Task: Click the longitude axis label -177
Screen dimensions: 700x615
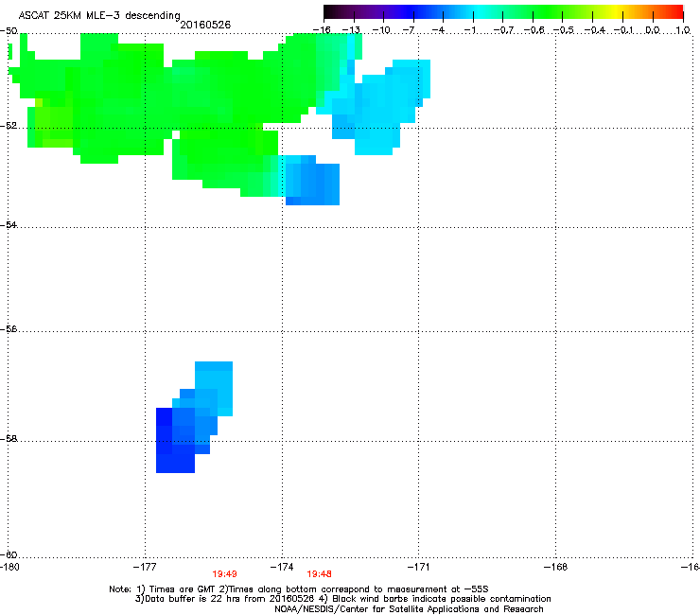Action: coord(145,567)
